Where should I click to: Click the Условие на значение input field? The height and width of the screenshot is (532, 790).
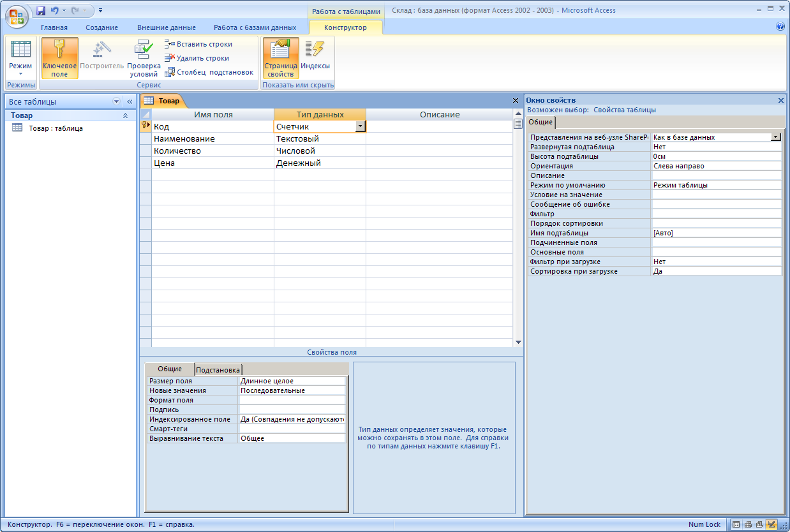(717, 195)
